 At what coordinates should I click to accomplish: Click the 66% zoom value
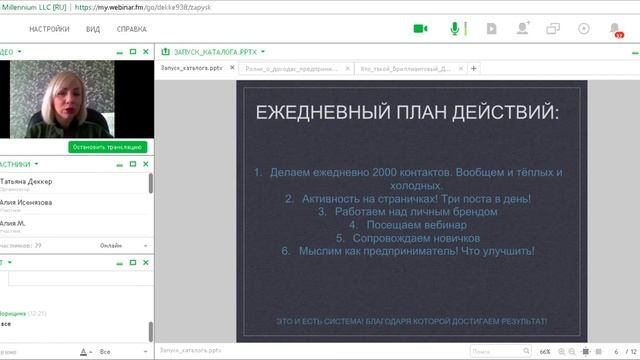[545, 351]
